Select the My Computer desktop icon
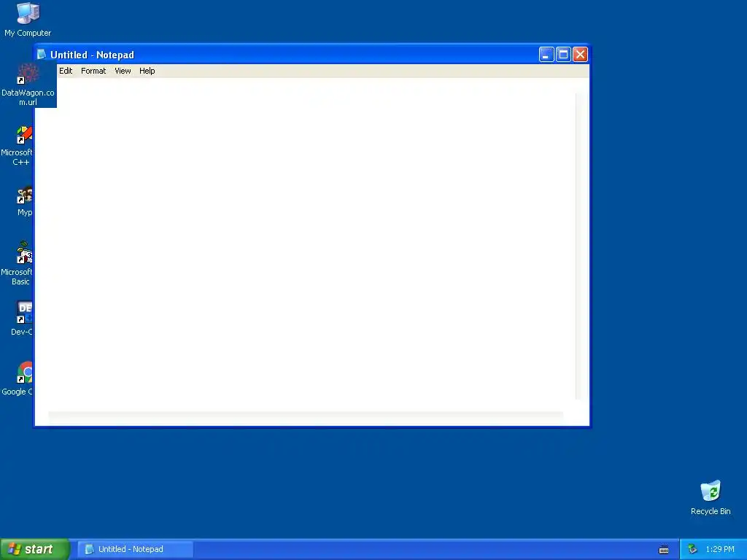The width and height of the screenshot is (747, 560). 28,20
